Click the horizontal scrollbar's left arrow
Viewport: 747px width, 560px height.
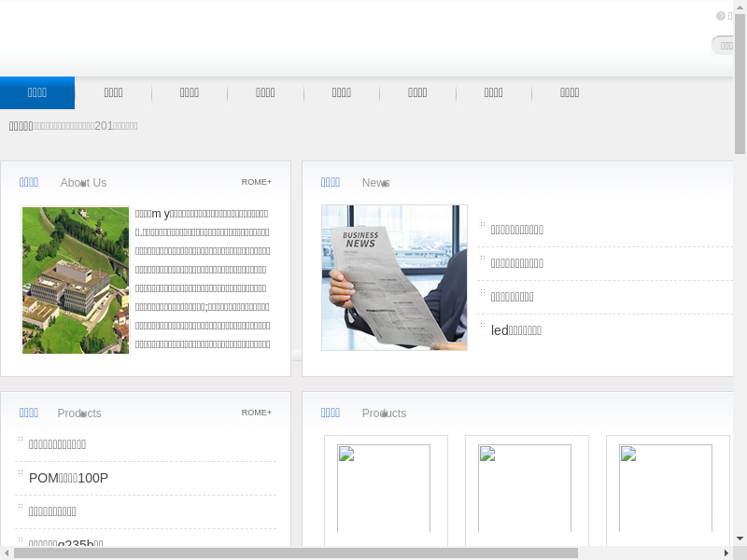pos(7,553)
